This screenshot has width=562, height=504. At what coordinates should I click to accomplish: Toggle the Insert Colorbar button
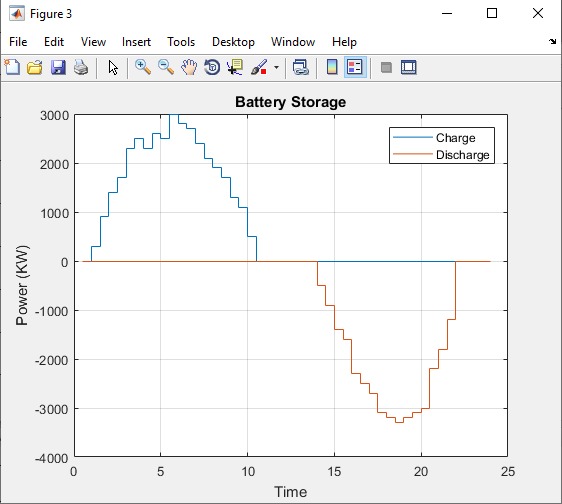click(x=332, y=67)
